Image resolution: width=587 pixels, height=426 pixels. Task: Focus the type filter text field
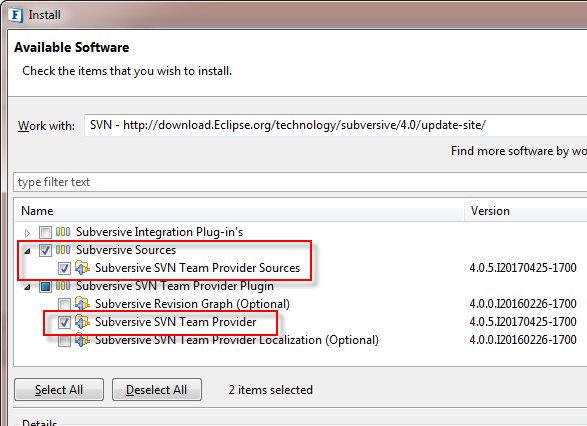click(x=300, y=182)
